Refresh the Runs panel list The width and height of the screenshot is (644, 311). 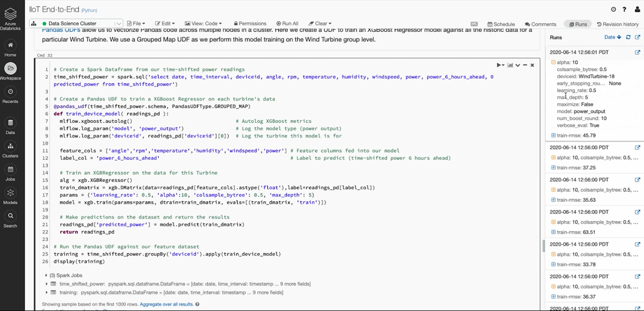click(628, 37)
